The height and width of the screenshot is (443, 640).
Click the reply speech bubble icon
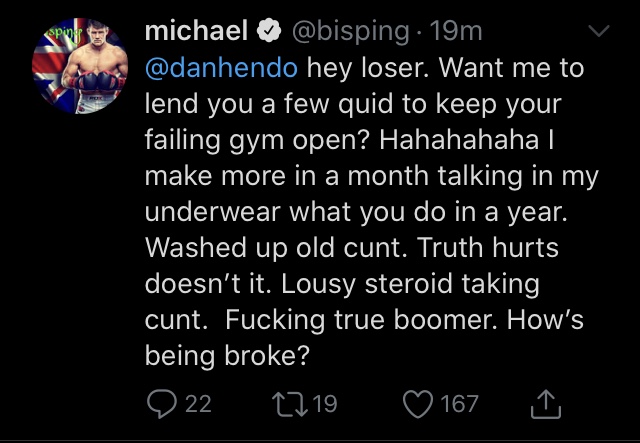click(162, 404)
